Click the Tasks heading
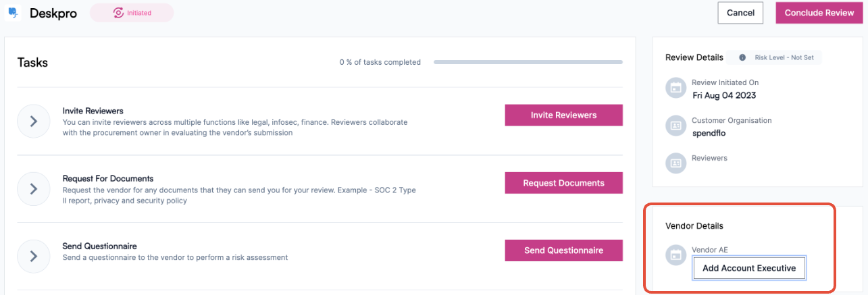 [x=32, y=63]
